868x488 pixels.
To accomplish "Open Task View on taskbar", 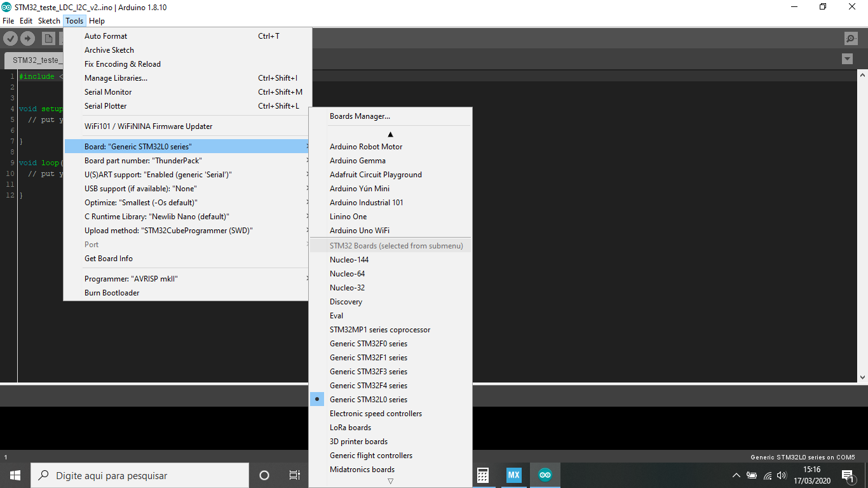I will (294, 475).
